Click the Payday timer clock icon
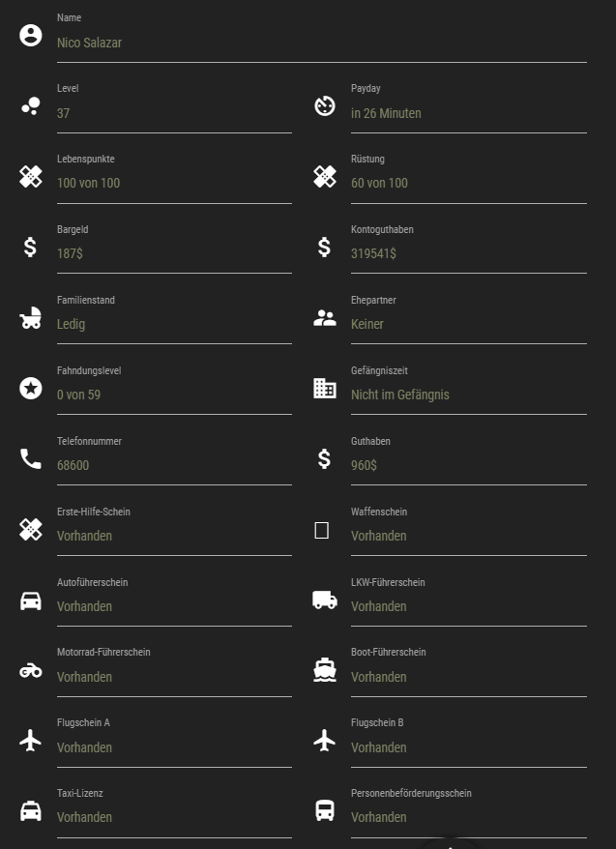The height and width of the screenshot is (849, 616). (x=325, y=106)
